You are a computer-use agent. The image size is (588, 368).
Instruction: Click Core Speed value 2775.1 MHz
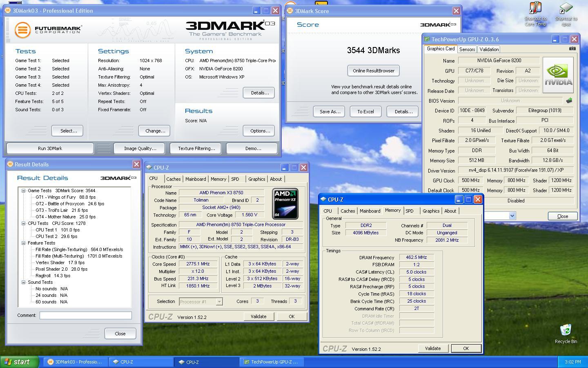click(x=198, y=264)
